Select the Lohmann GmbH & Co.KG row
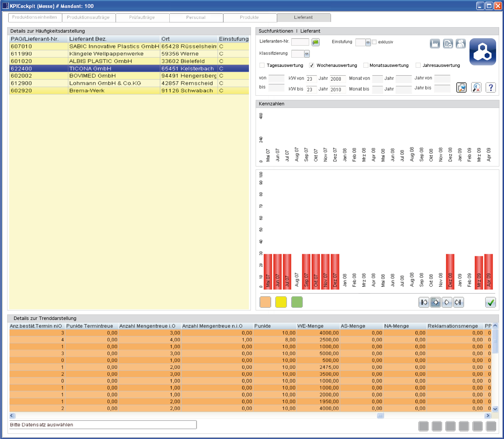Image resolution: width=504 pixels, height=439 pixels. 105,83
